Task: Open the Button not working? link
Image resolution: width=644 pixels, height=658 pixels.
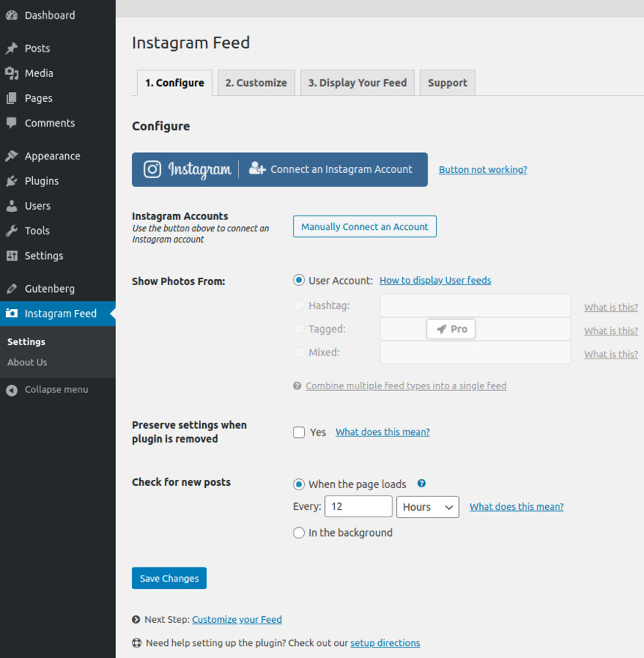Action: pos(483,169)
